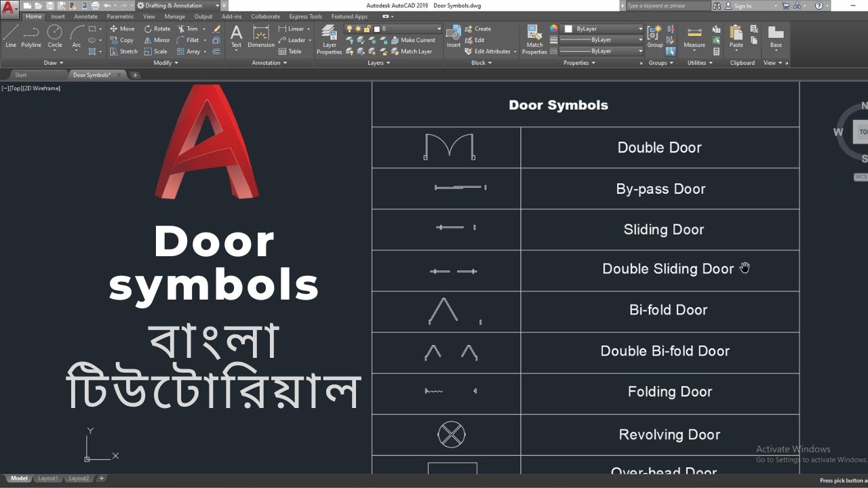Activate the Mirror tool
This screenshot has width=868, height=488.
pos(157,40)
